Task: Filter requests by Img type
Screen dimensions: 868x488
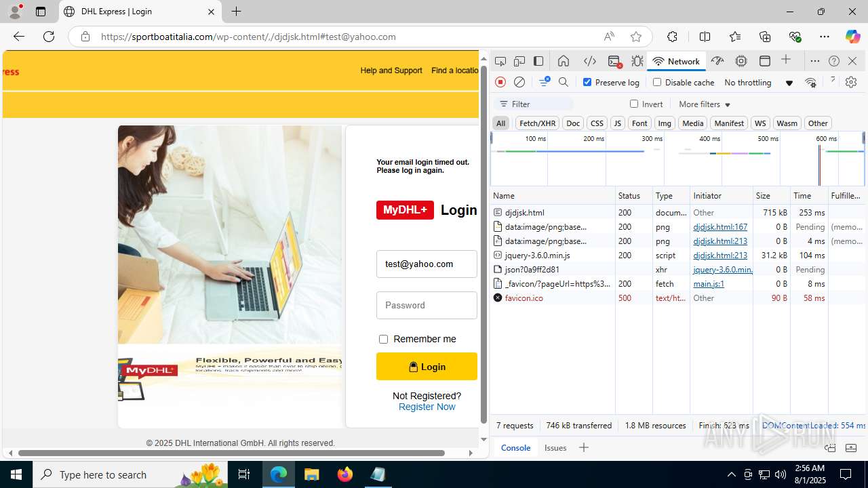Action: [665, 123]
